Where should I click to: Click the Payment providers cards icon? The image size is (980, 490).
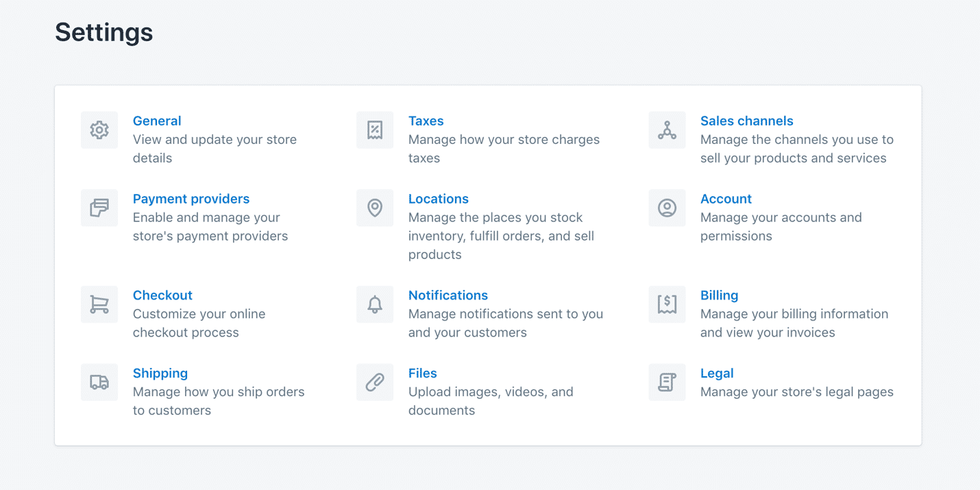coord(99,208)
